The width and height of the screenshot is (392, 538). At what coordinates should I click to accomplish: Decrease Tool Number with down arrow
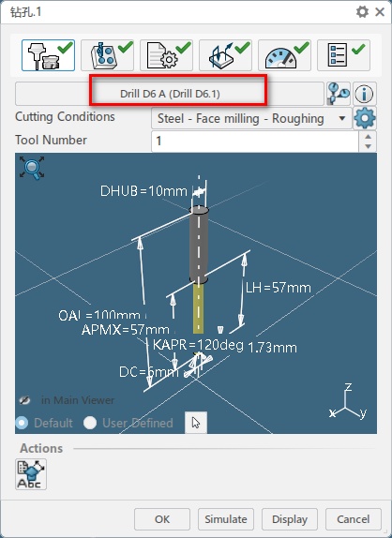(x=368, y=146)
